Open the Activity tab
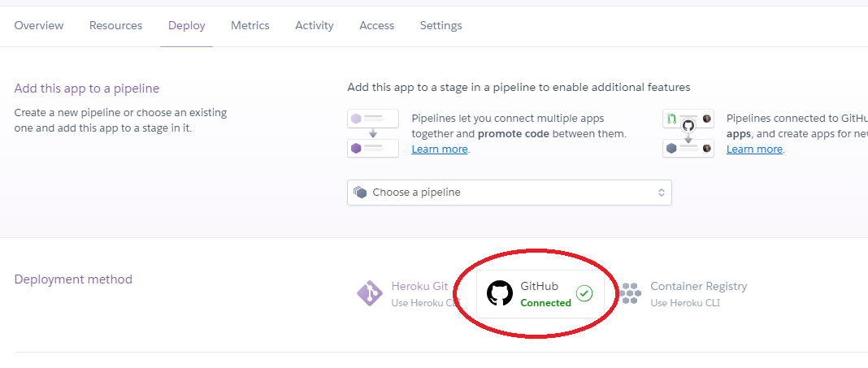 (315, 25)
